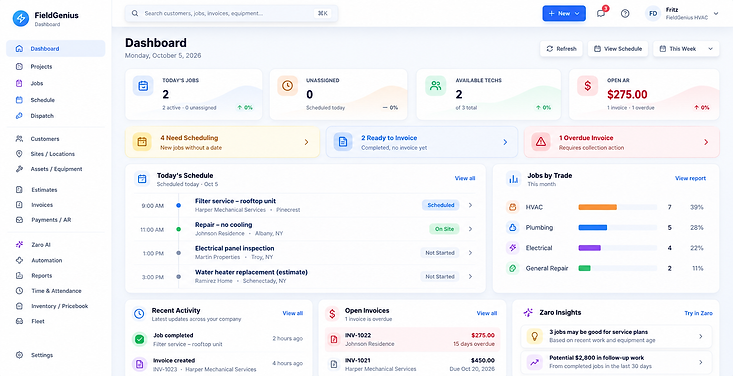Click the Invoice created purple document icon
733x376 pixels.
click(139, 364)
